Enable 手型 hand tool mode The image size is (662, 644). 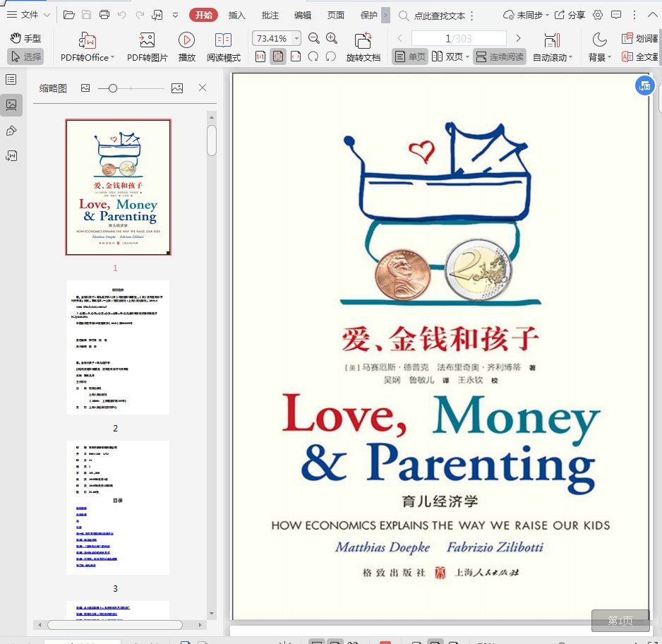tap(25, 38)
